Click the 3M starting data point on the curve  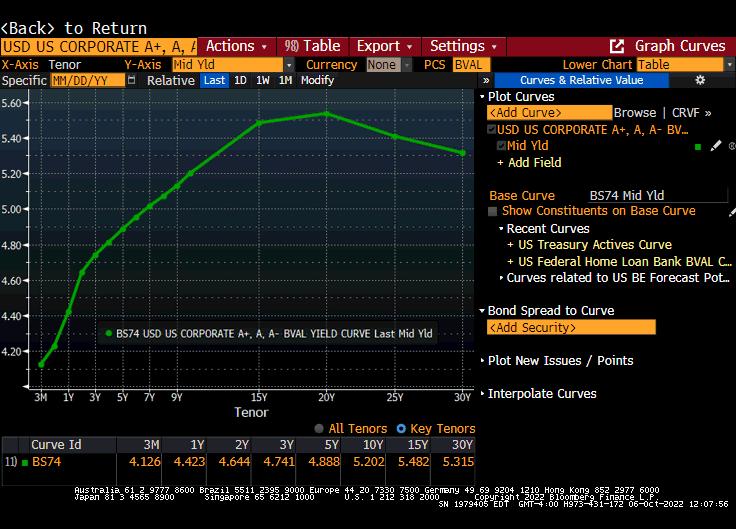[41, 364]
